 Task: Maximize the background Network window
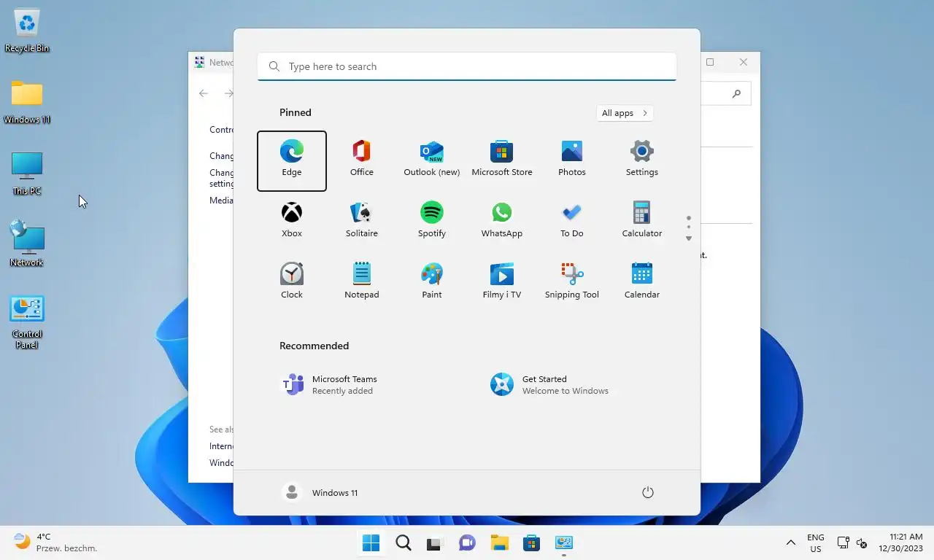710,62
